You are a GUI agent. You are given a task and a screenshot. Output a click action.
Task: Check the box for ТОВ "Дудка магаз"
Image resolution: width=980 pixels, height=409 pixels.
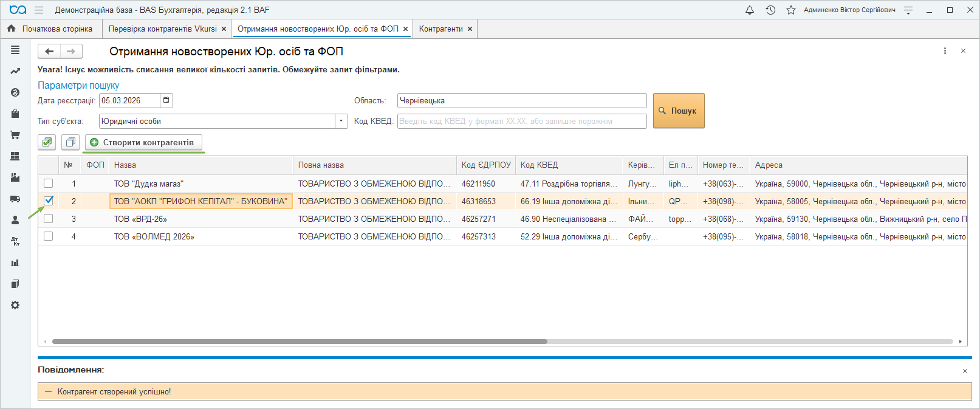pyautogui.click(x=49, y=184)
